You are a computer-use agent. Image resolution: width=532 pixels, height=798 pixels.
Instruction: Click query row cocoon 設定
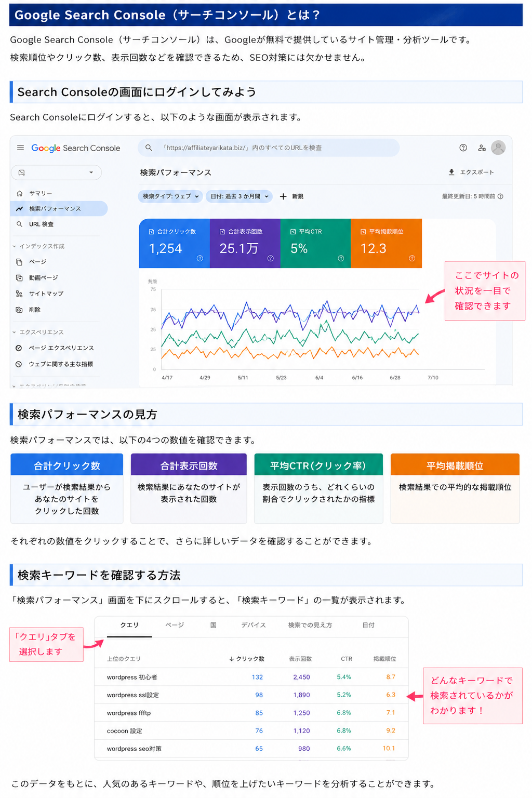[x=251, y=731]
